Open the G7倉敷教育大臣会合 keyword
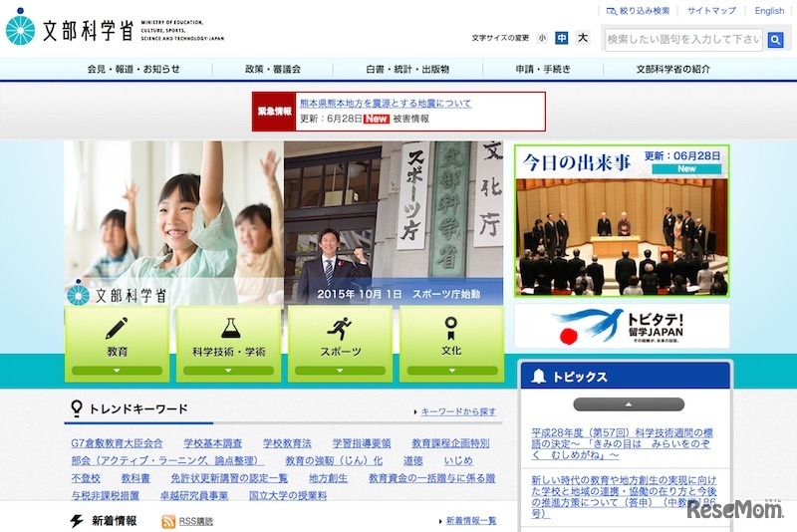This screenshot has width=797, height=532. pos(117,443)
